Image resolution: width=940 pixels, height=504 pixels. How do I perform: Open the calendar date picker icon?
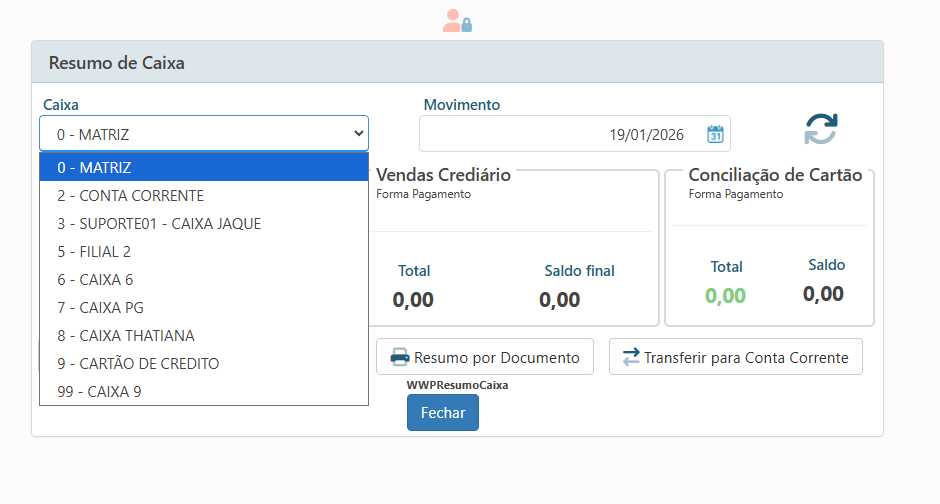(715, 134)
